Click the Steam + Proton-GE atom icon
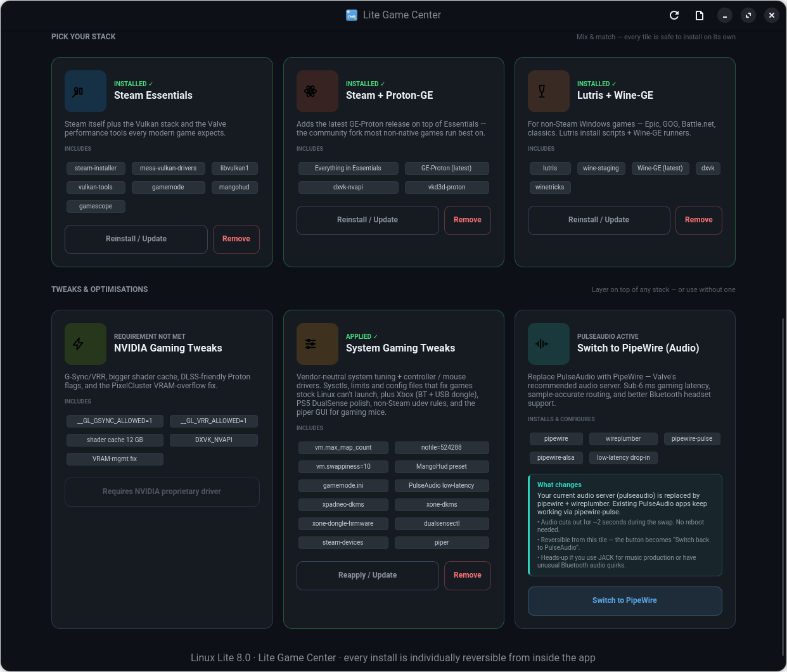The width and height of the screenshot is (787, 672). [317, 91]
